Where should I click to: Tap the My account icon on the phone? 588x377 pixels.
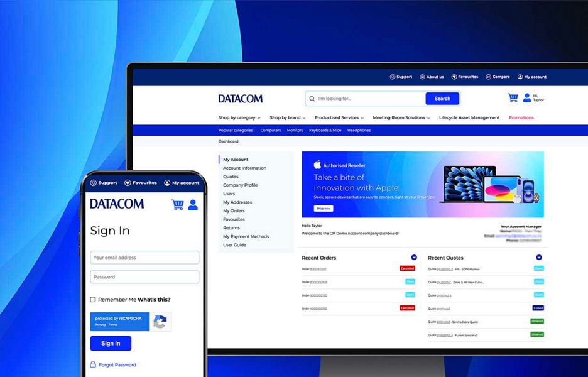(167, 183)
